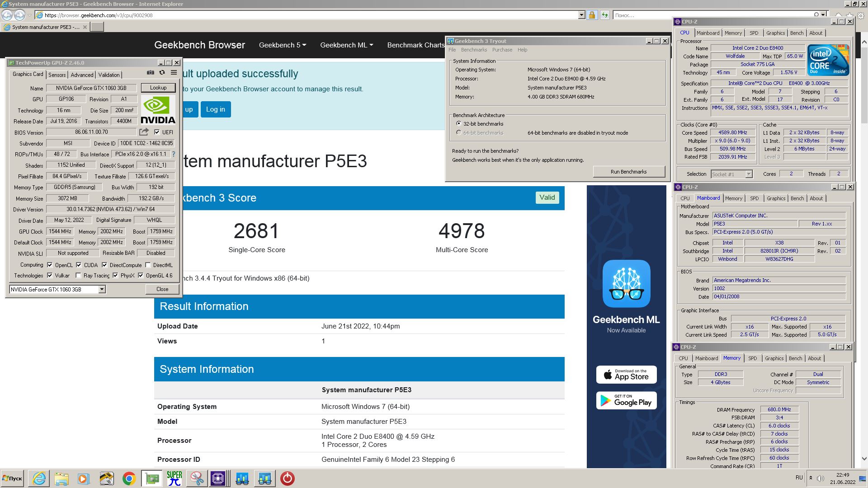Click the Download on the App Store badge

coord(626,375)
